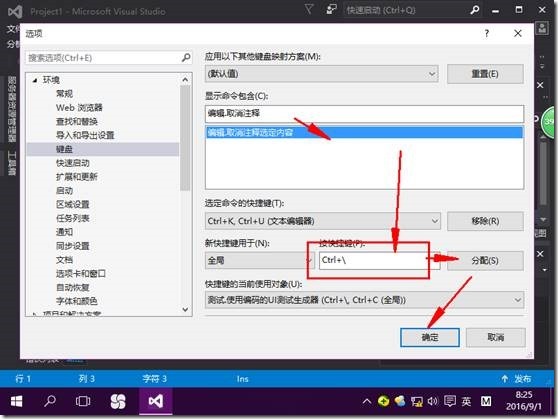
Task: Select 任务列表 in options tree
Action: coord(73,218)
